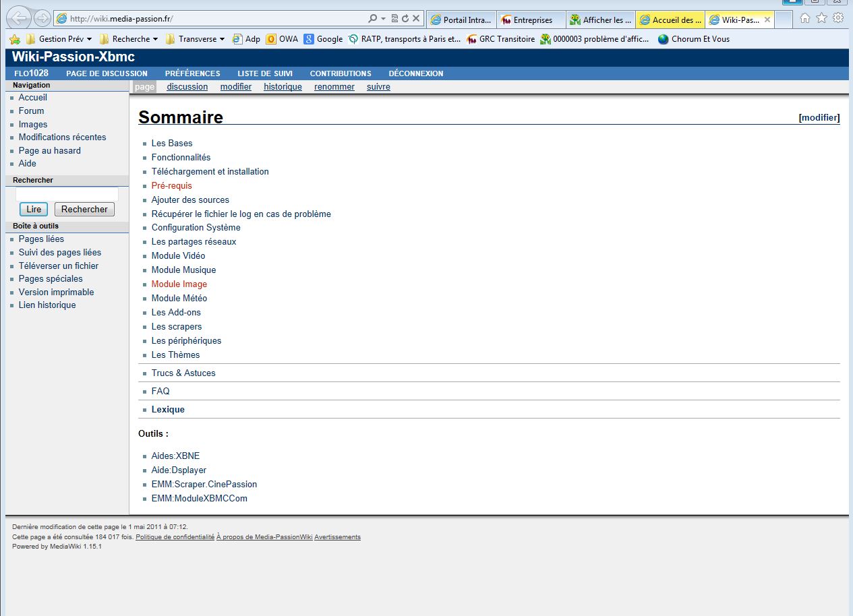The width and height of the screenshot is (853, 616).
Task: Open Forum in the Navigation sidebar
Action: 31,111
